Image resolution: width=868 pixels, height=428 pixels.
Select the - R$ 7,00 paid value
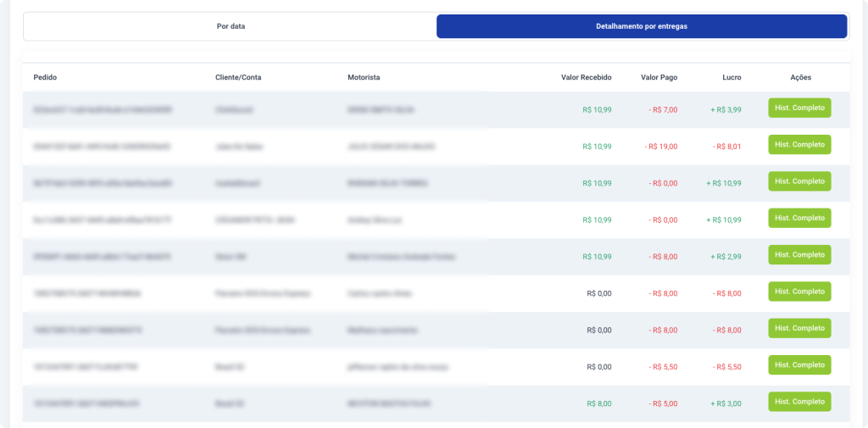pos(663,109)
